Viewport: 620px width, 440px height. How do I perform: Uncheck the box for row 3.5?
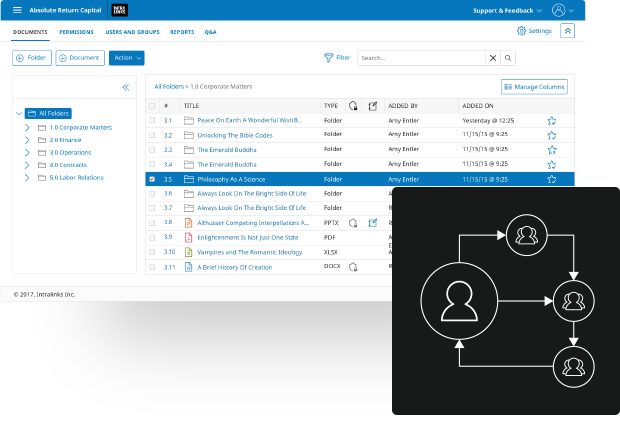click(x=152, y=179)
